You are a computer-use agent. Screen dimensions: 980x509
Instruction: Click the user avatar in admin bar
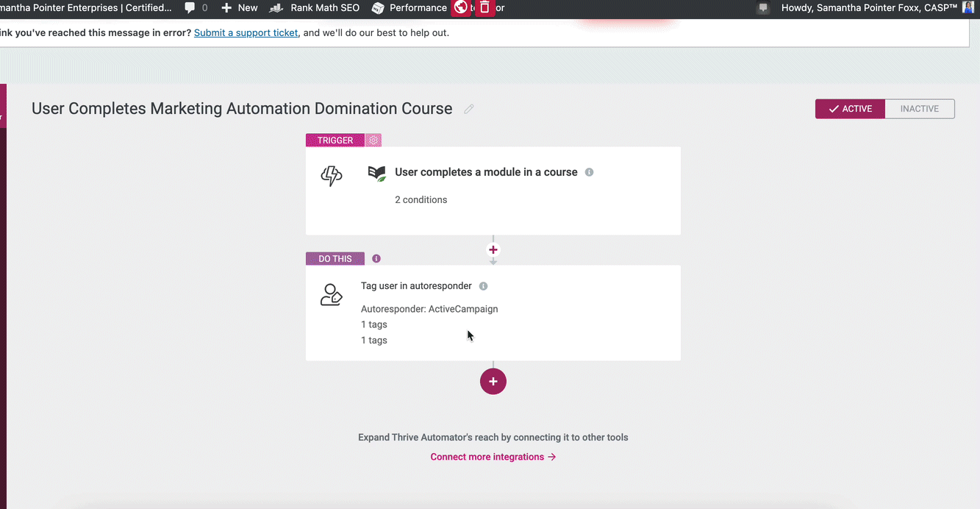point(968,7)
